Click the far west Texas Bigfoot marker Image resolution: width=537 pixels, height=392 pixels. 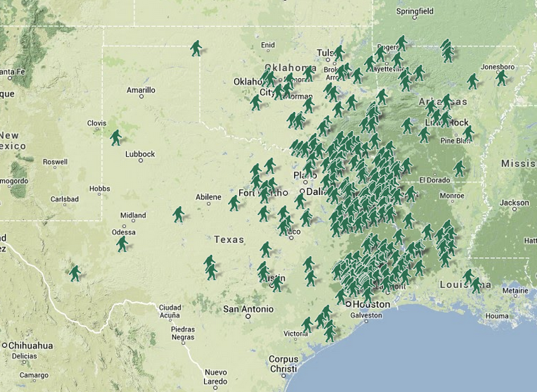coord(75,273)
